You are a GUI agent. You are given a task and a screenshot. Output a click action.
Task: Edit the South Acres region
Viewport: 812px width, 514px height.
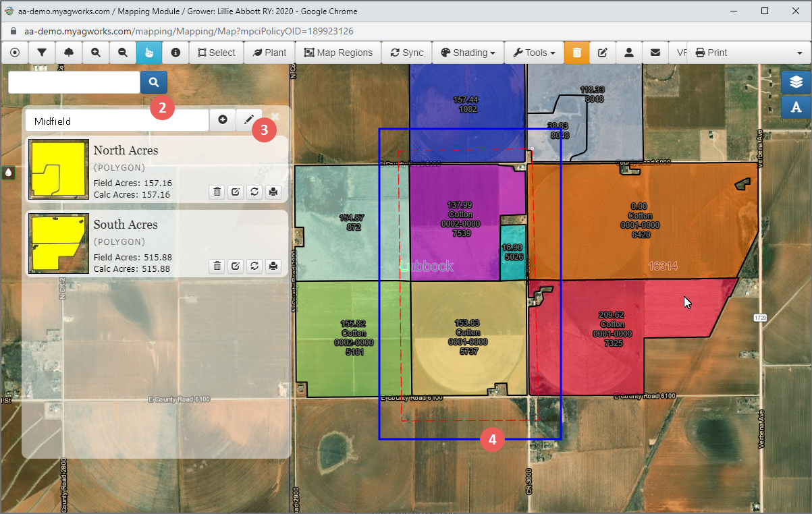click(236, 266)
